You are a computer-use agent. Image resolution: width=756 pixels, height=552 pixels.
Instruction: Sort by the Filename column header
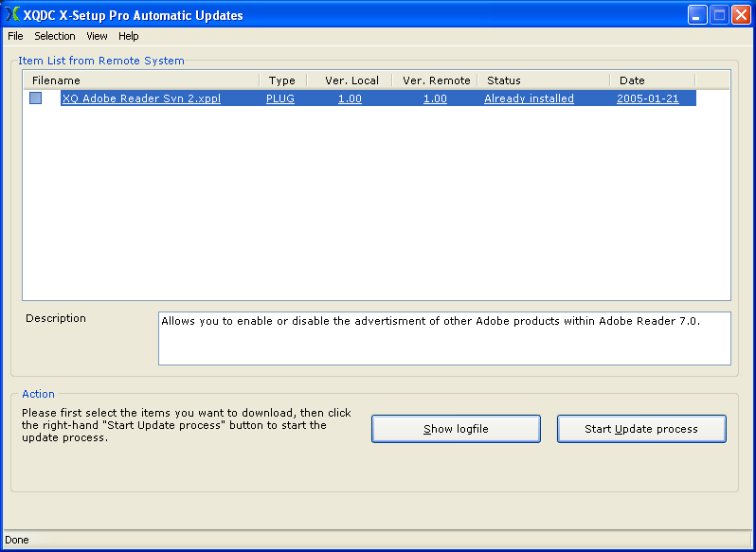[x=141, y=80]
